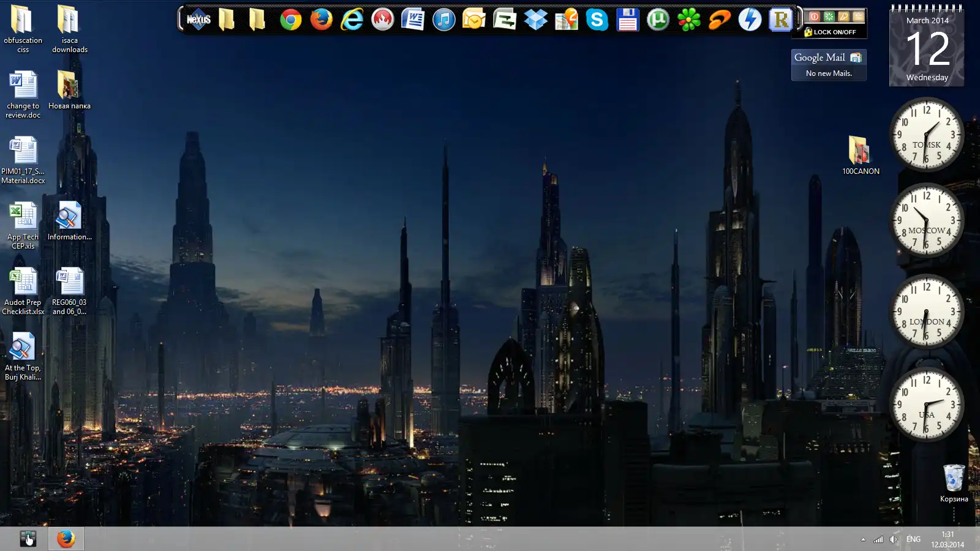Screen dimensions: 980x551
Task: Click the red power widget button
Action: pyautogui.click(x=814, y=17)
